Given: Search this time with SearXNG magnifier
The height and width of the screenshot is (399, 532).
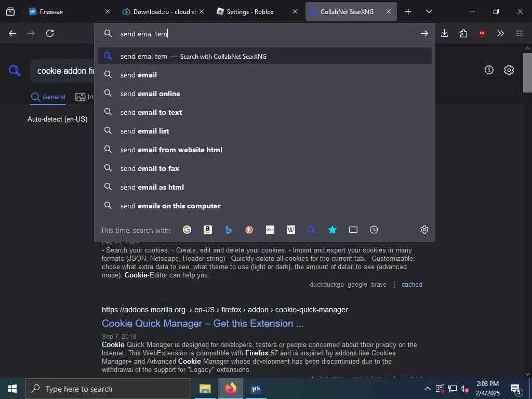Looking at the screenshot, I should (x=312, y=230).
